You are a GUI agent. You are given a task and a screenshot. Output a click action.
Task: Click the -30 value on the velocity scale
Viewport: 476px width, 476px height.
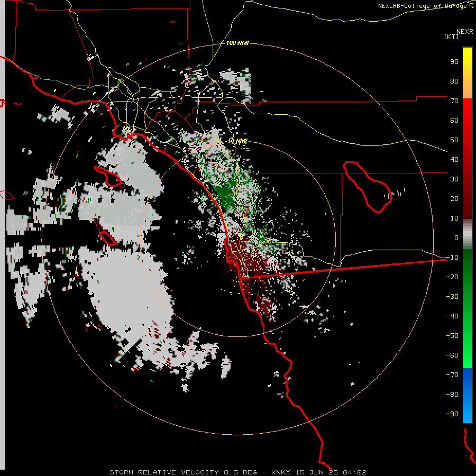click(452, 297)
